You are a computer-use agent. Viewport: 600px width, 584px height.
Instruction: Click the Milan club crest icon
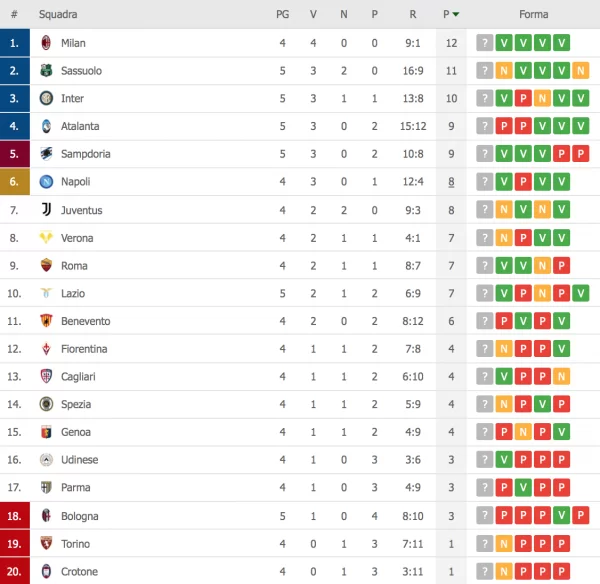[x=45, y=43]
